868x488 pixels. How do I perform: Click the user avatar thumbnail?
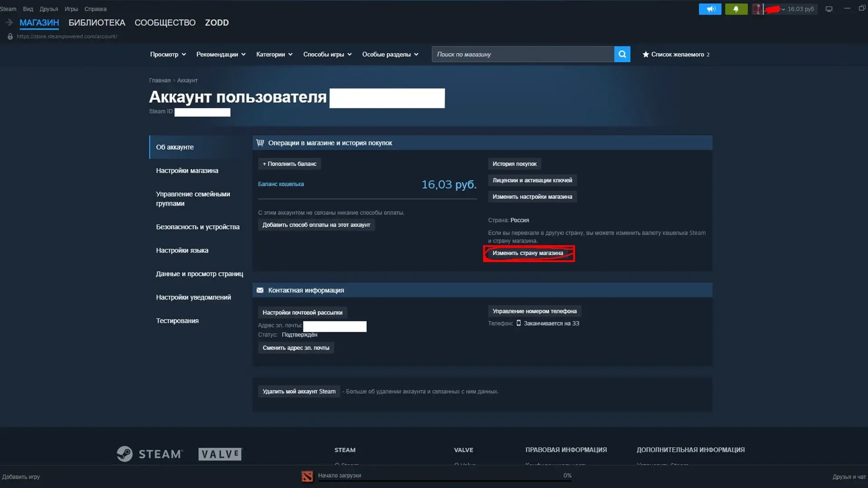(757, 9)
